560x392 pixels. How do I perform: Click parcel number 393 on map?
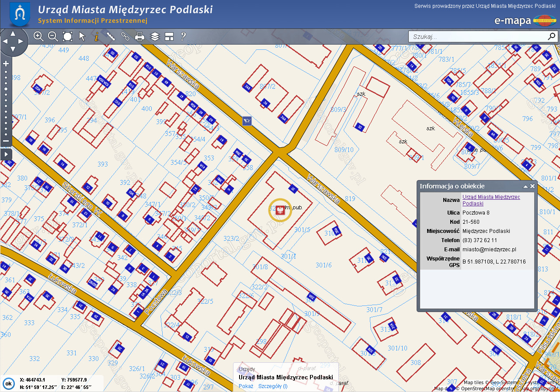[x=103, y=164]
